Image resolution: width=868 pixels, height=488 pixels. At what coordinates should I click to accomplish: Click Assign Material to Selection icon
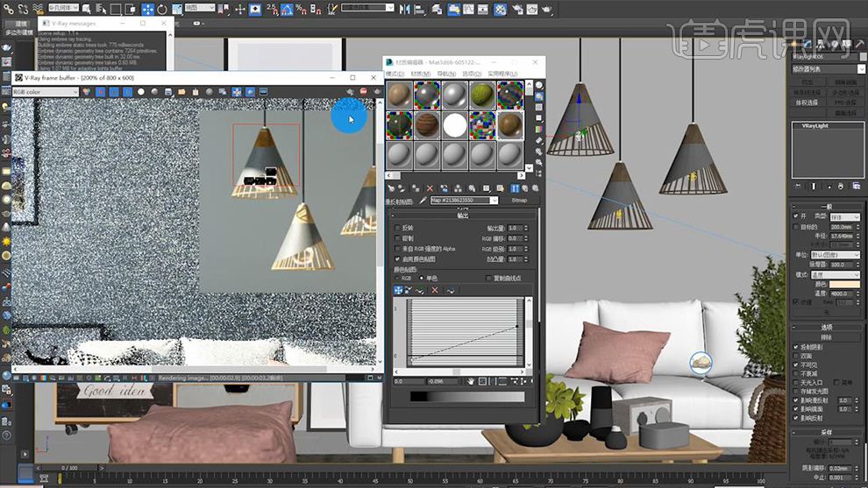click(x=416, y=188)
